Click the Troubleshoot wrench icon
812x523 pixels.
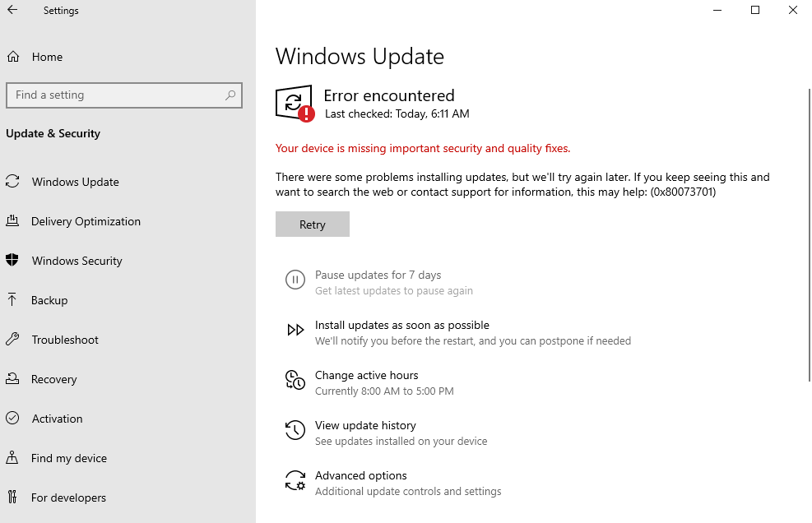point(12,340)
